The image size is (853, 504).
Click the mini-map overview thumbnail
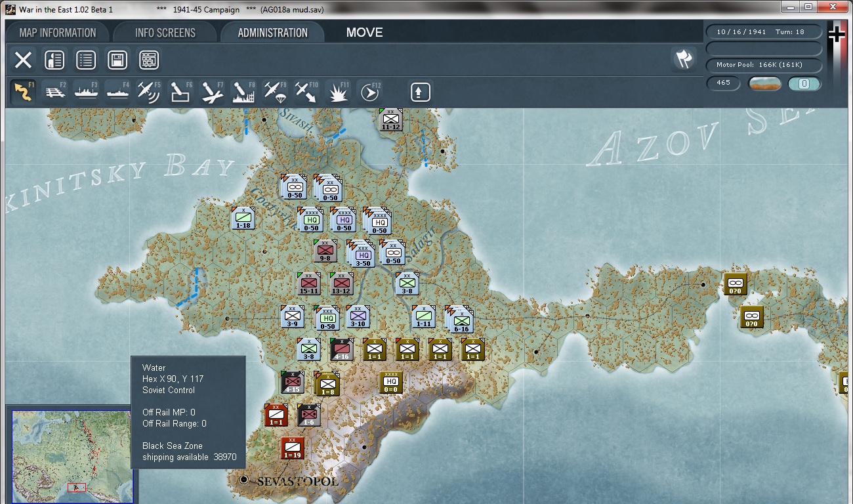pyautogui.click(x=72, y=457)
